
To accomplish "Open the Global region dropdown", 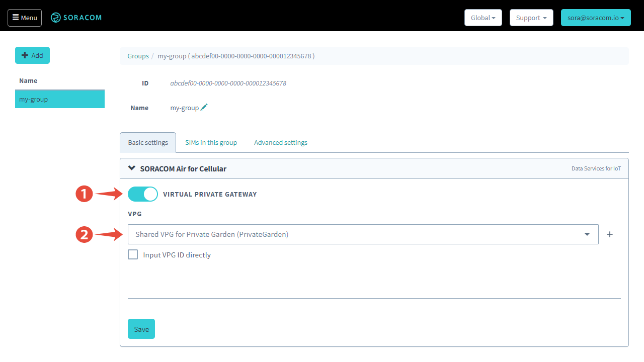I will click(482, 17).
